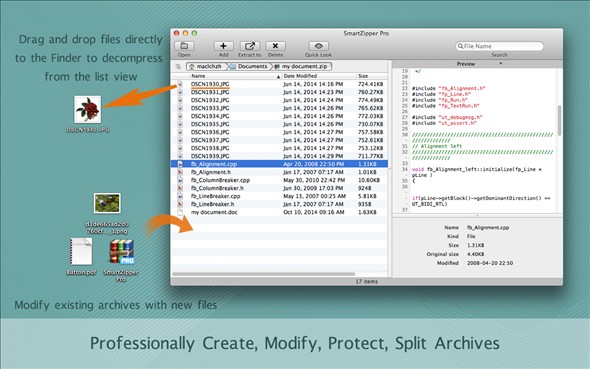Click the Delete X toolbar icon
The image size is (590, 369).
275,46
